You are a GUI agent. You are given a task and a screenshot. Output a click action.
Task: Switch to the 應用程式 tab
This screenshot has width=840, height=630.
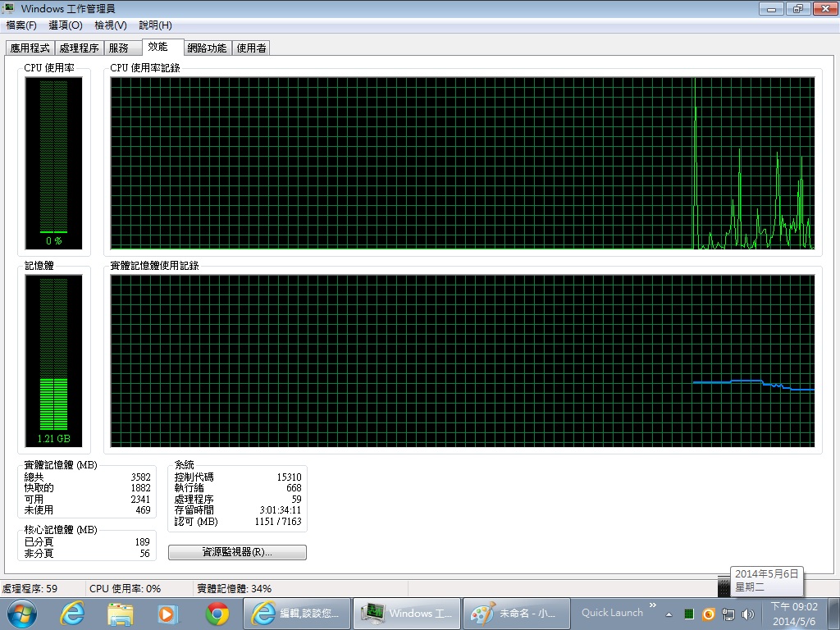(x=30, y=48)
